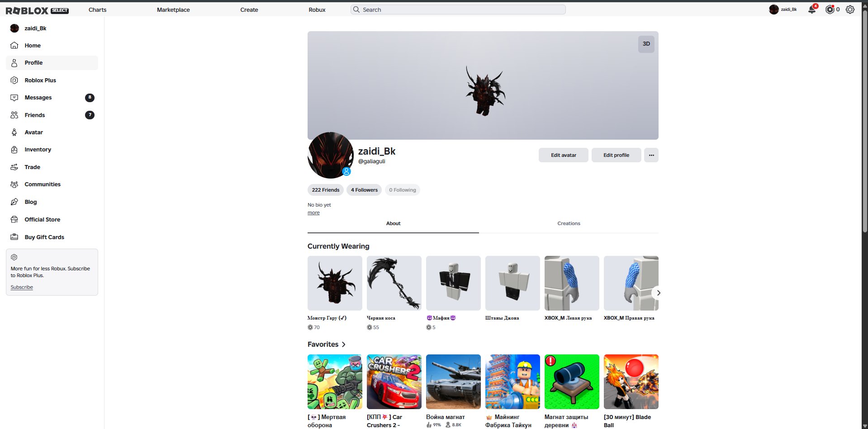Click the Communities icon in sidebar
Screen dimensions: 868x429
point(14,184)
